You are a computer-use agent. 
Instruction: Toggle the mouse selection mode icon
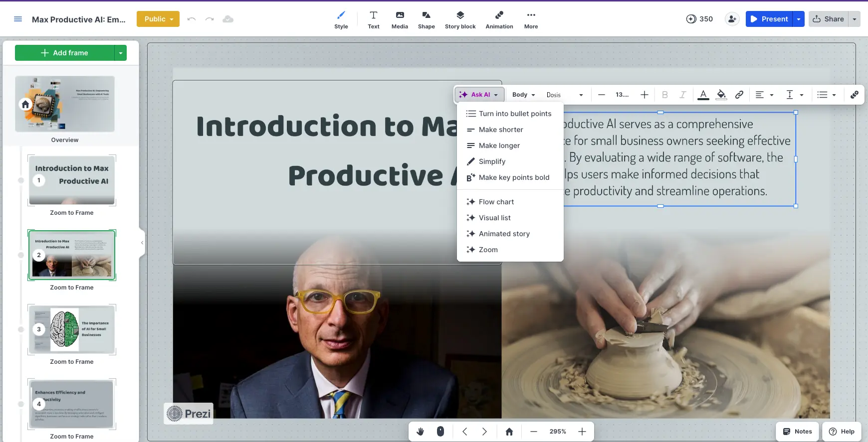click(x=440, y=432)
